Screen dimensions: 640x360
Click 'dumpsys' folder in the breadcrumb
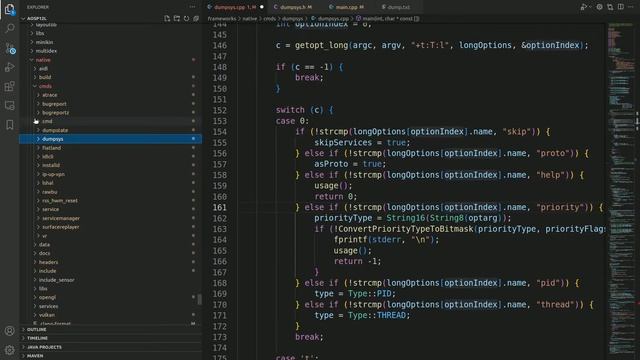point(293,18)
